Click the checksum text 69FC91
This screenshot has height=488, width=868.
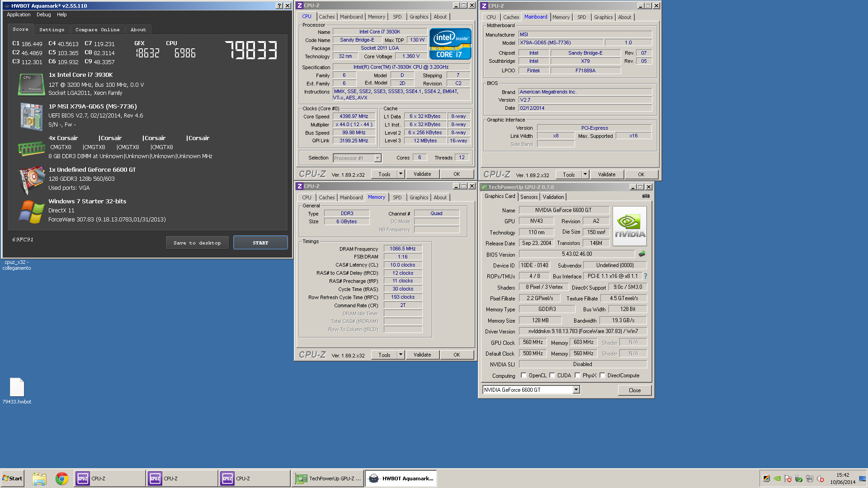point(23,239)
